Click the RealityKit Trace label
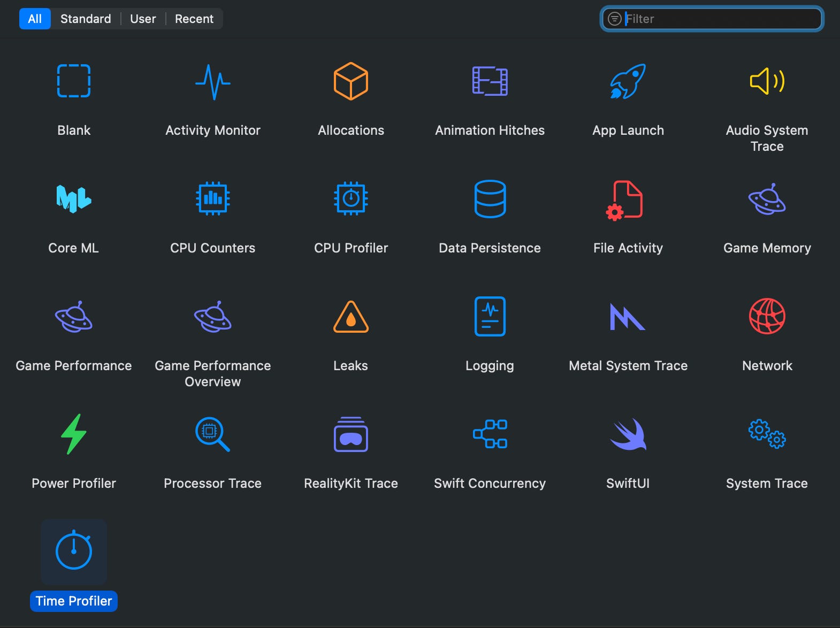Screen dimensions: 840x628 tap(351, 483)
